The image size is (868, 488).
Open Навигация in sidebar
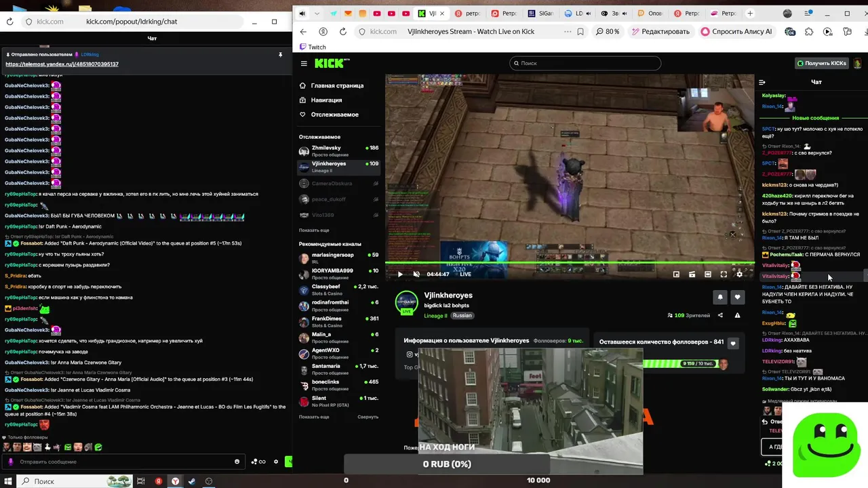pyautogui.click(x=326, y=100)
